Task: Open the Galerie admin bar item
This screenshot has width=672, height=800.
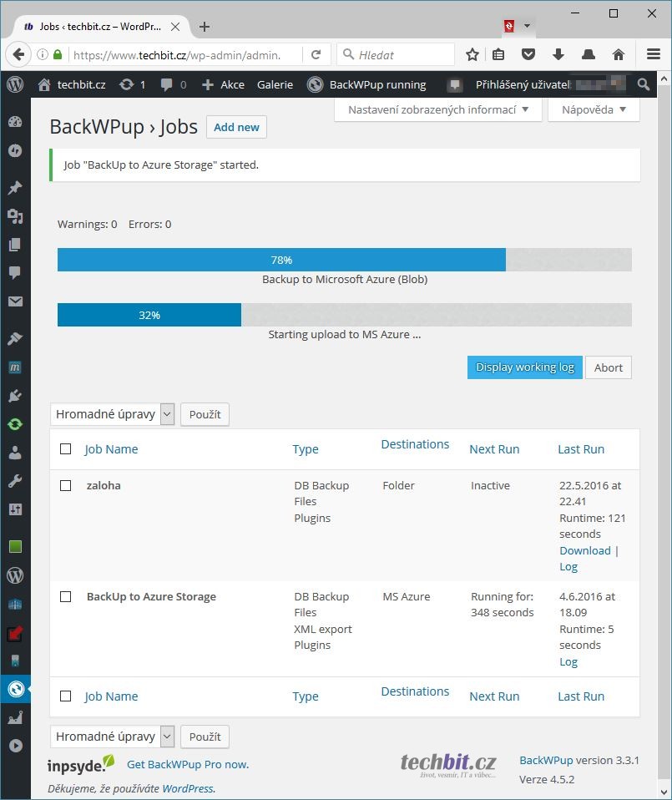Action: click(x=275, y=84)
